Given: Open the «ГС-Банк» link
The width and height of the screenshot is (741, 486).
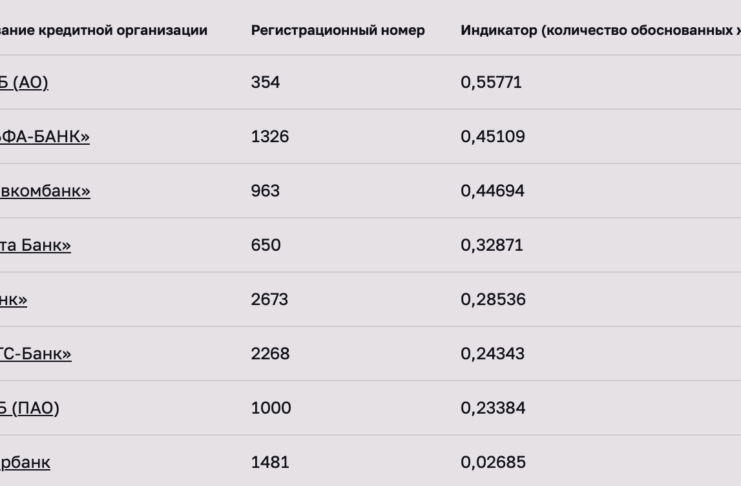Looking at the screenshot, I should pos(36,354).
